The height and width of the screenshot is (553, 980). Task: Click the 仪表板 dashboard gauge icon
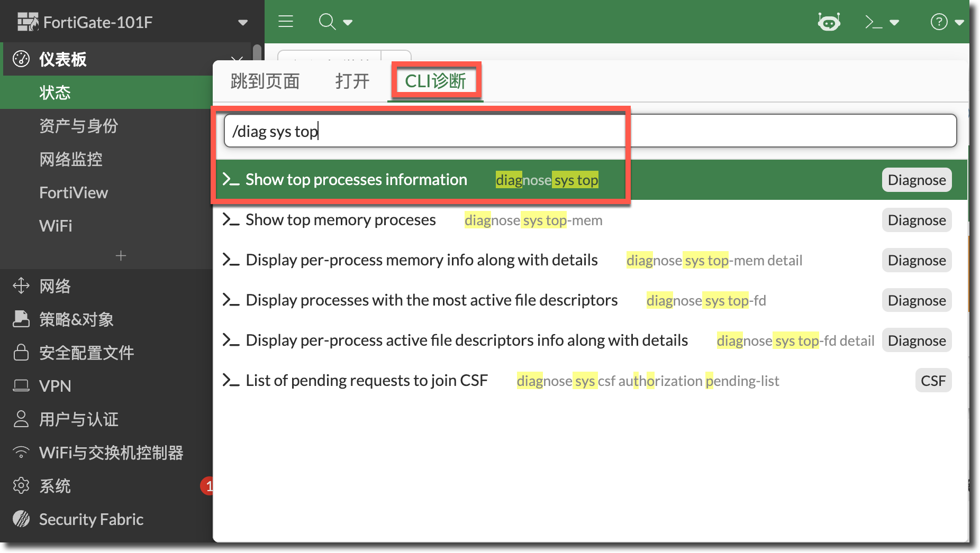click(x=21, y=59)
